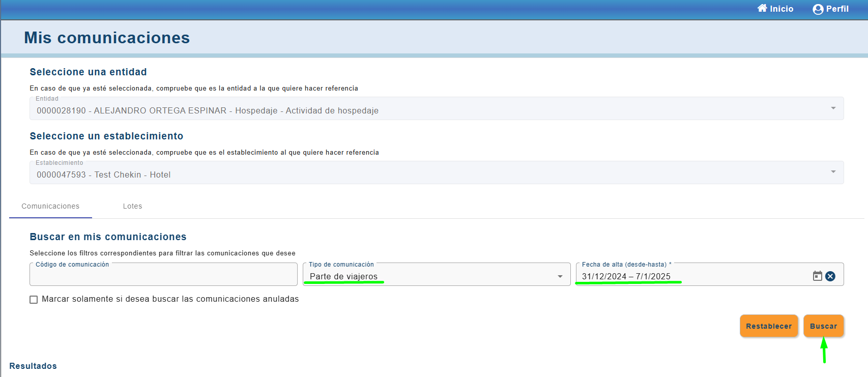This screenshot has height=377, width=868.
Task: Focus the Código de comunicación field
Action: [163, 276]
